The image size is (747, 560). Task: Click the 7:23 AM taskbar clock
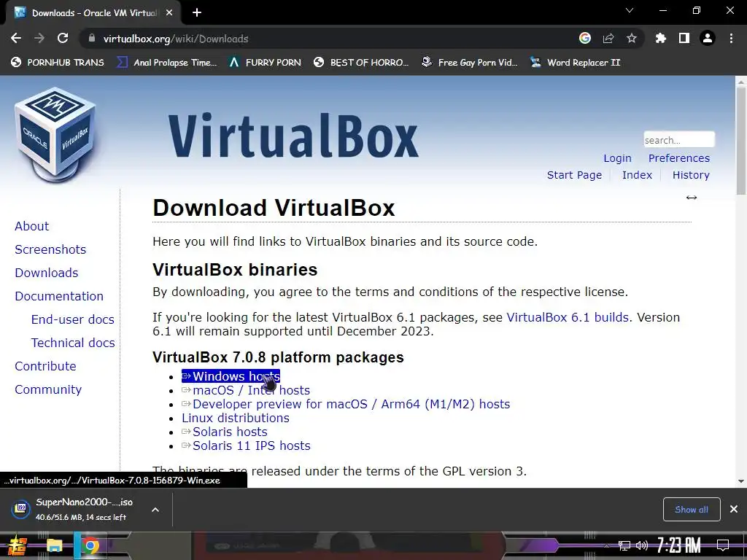pos(679,545)
